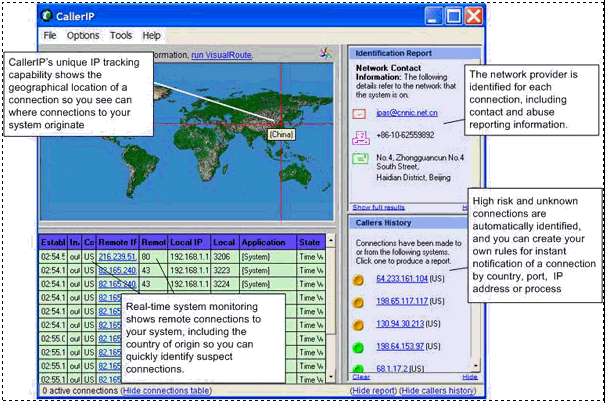Open report for 130.94.30.213

coord(400,324)
